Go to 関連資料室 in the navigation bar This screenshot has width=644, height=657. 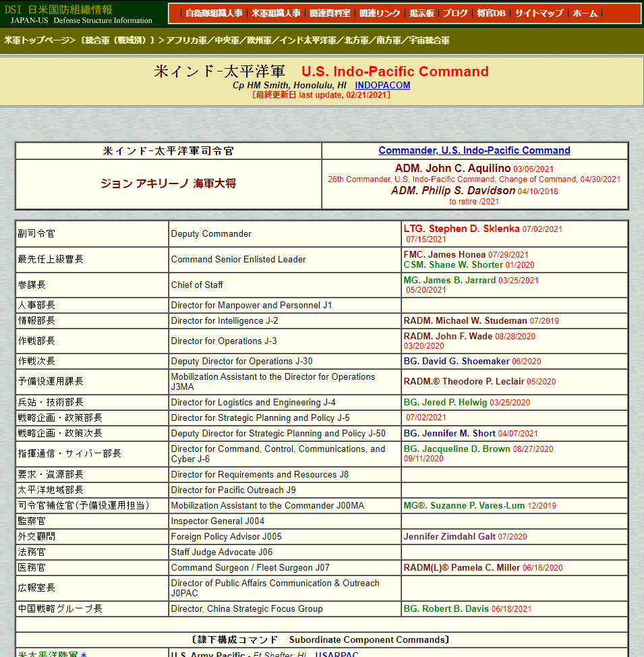click(330, 13)
